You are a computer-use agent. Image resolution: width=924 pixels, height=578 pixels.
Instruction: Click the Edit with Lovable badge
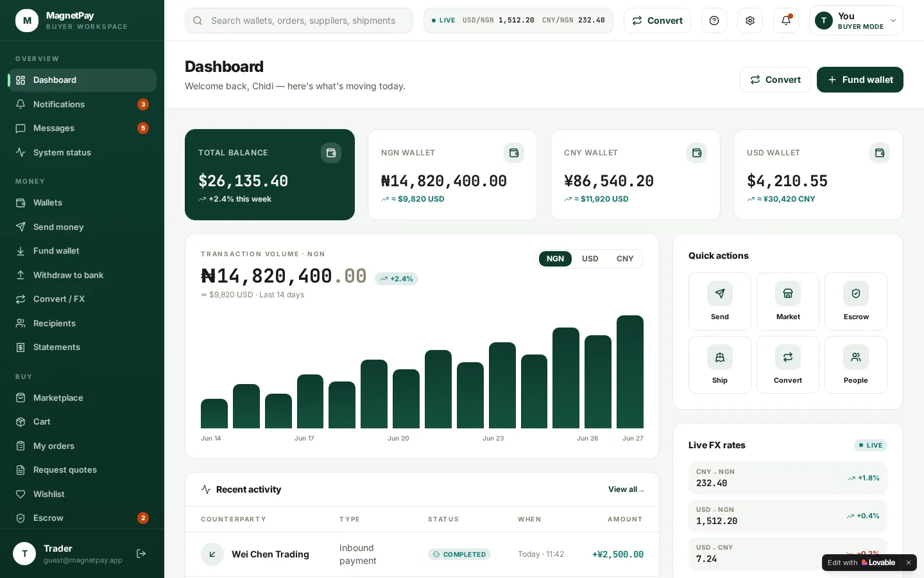tap(862, 563)
